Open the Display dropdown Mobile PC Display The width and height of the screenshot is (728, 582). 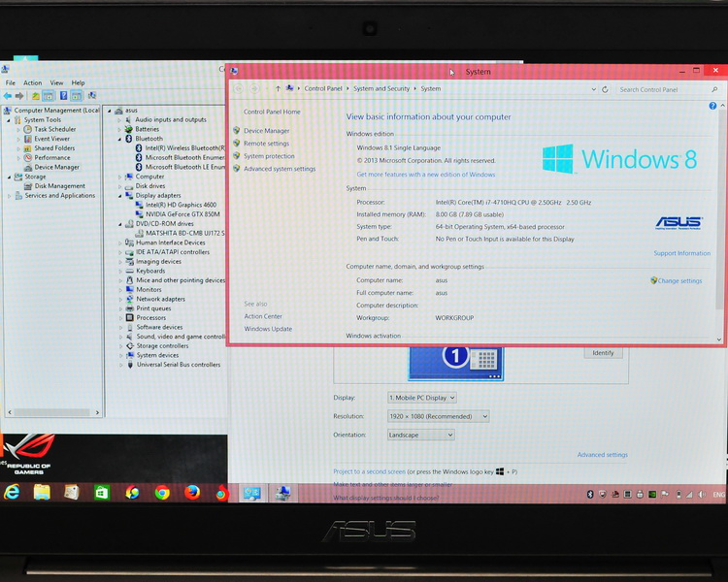[x=422, y=398]
